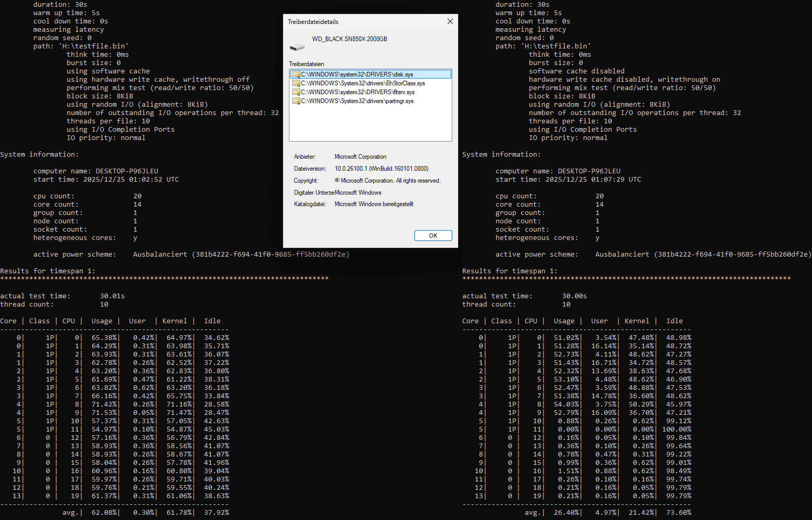Image resolution: width=812 pixels, height=520 pixels.
Task: Close the Treiberdateidetails dialog
Action: [x=450, y=21]
